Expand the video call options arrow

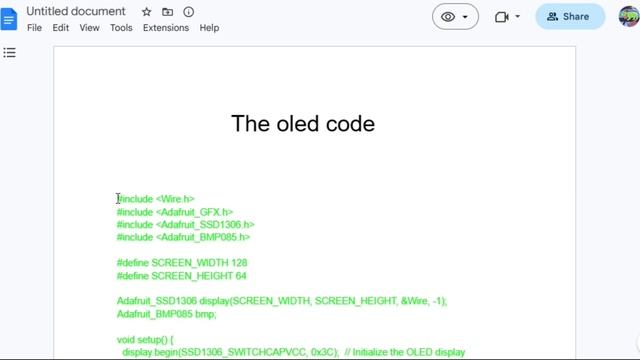(x=517, y=17)
